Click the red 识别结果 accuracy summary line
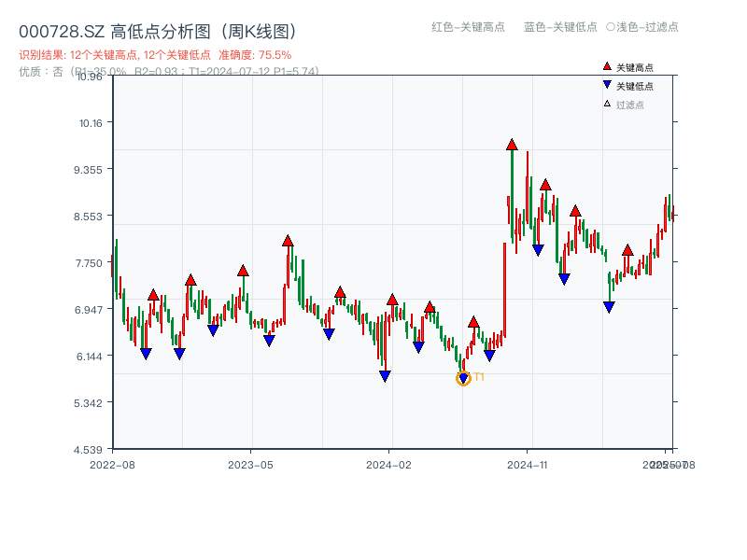747x560 pixels. [x=155, y=55]
